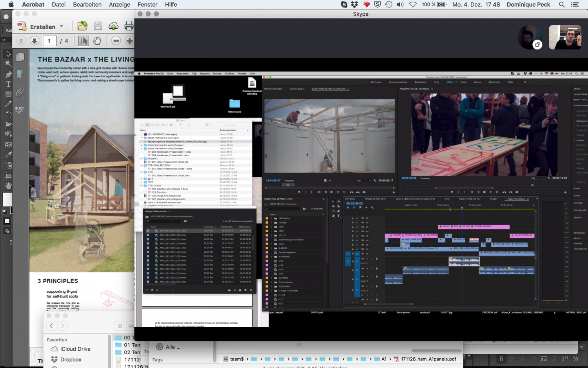The image size is (588, 368).
Task: Collapse the left toolbox with double arrows
Action: point(4,40)
